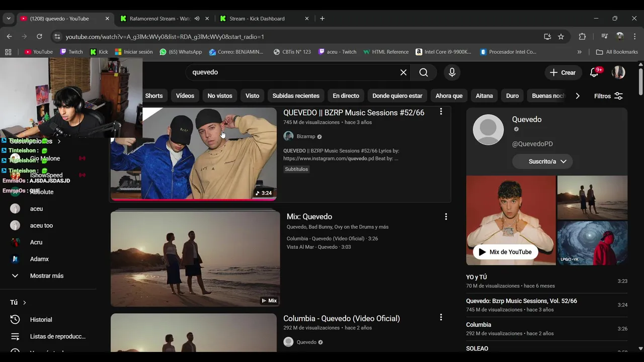Bookmark this page with star icon
The height and width of the screenshot is (362, 644).
click(561, 37)
